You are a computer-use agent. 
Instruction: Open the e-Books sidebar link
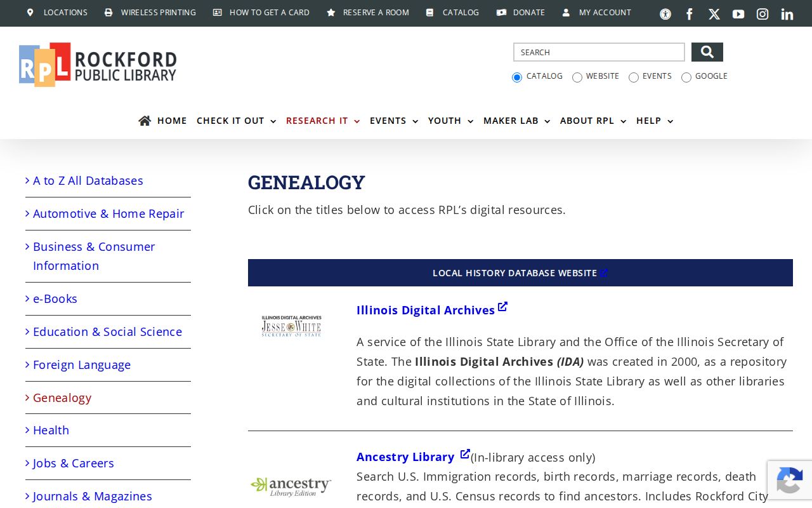click(55, 299)
